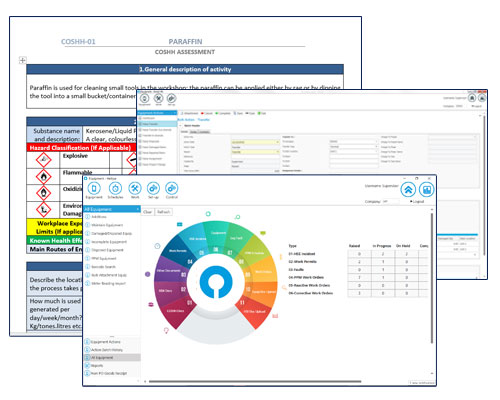Open the Set-up module in front window
The height and width of the screenshot is (400, 500).
153,189
